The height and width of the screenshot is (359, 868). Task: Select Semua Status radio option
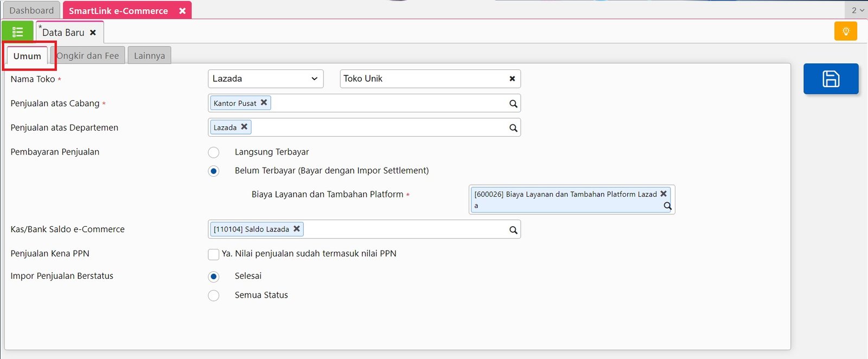click(x=214, y=296)
